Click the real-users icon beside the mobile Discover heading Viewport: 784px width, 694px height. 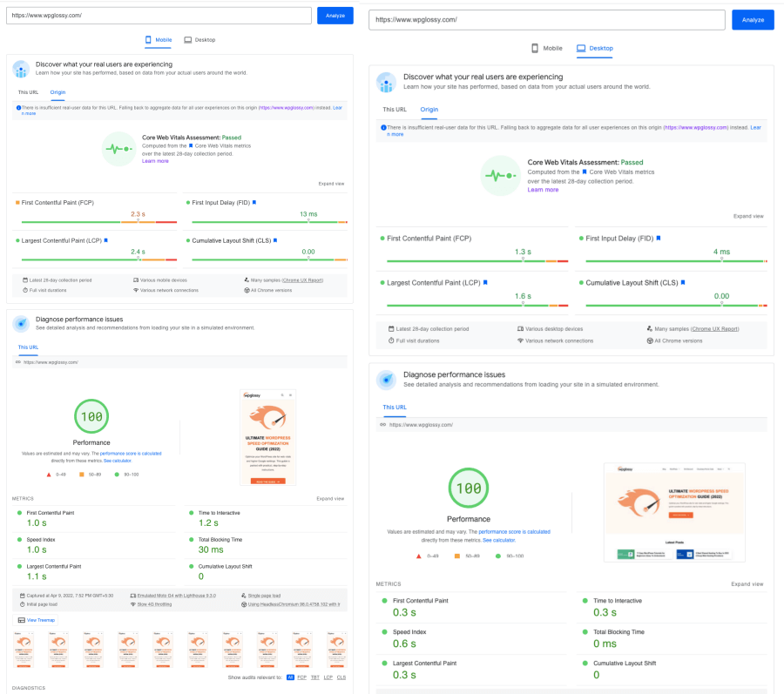(x=21, y=70)
